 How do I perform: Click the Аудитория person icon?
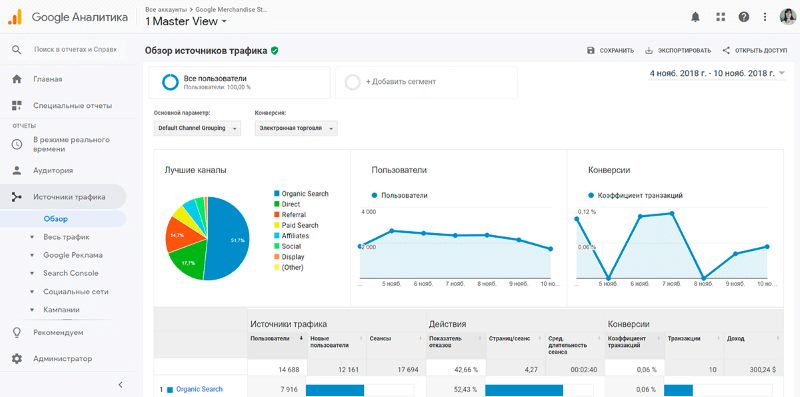point(17,170)
